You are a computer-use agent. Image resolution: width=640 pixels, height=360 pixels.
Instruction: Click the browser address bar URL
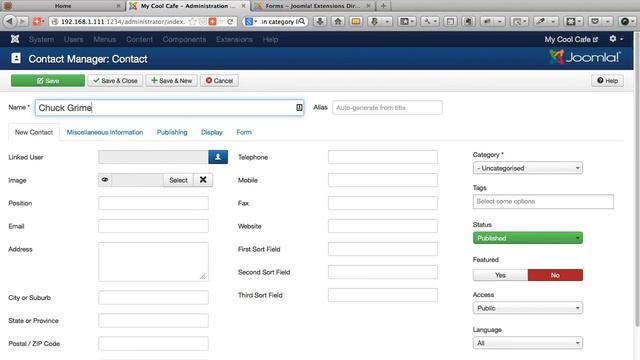click(122, 22)
